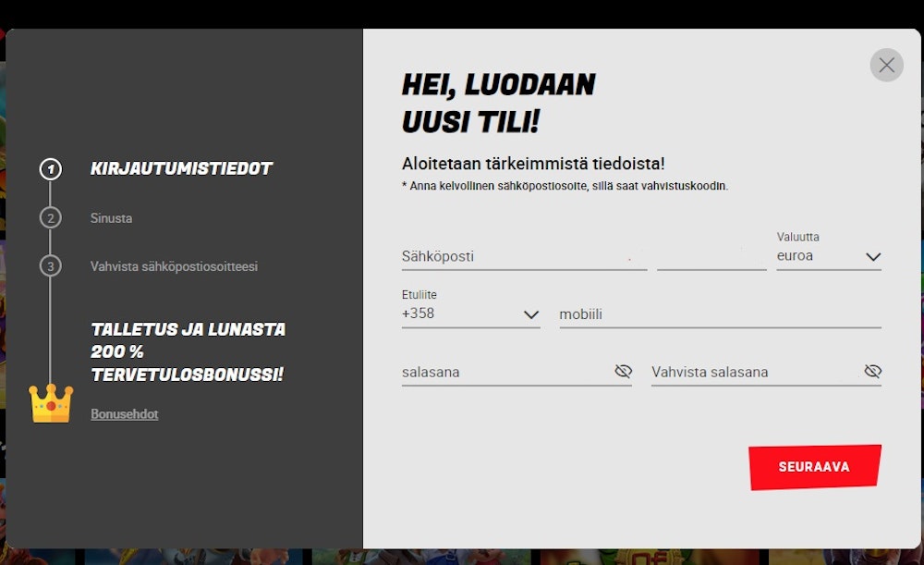
Task: Click the Valuutta dropdown chevron arrow
Action: (873, 257)
